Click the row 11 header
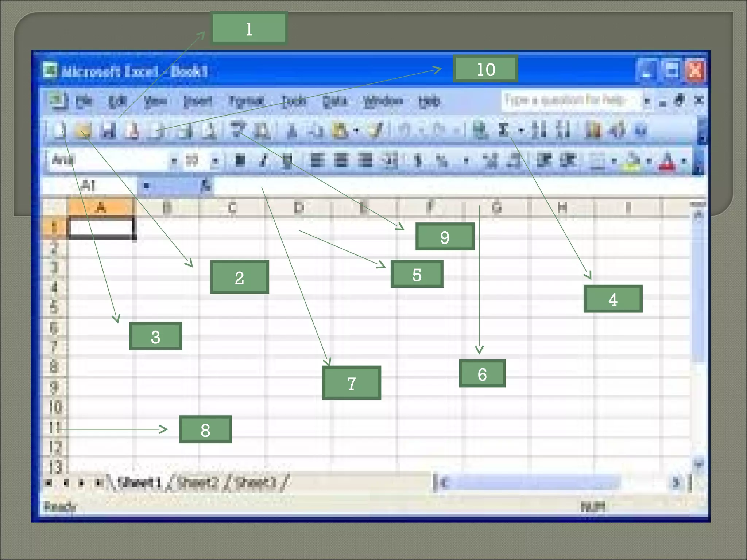The width and height of the screenshot is (747, 560). pyautogui.click(x=55, y=427)
